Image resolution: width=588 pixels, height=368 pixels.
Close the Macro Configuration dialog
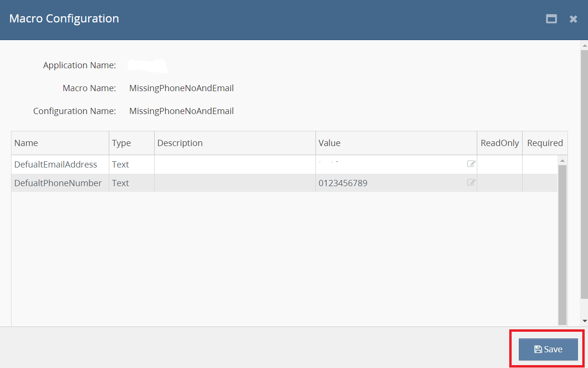click(573, 19)
